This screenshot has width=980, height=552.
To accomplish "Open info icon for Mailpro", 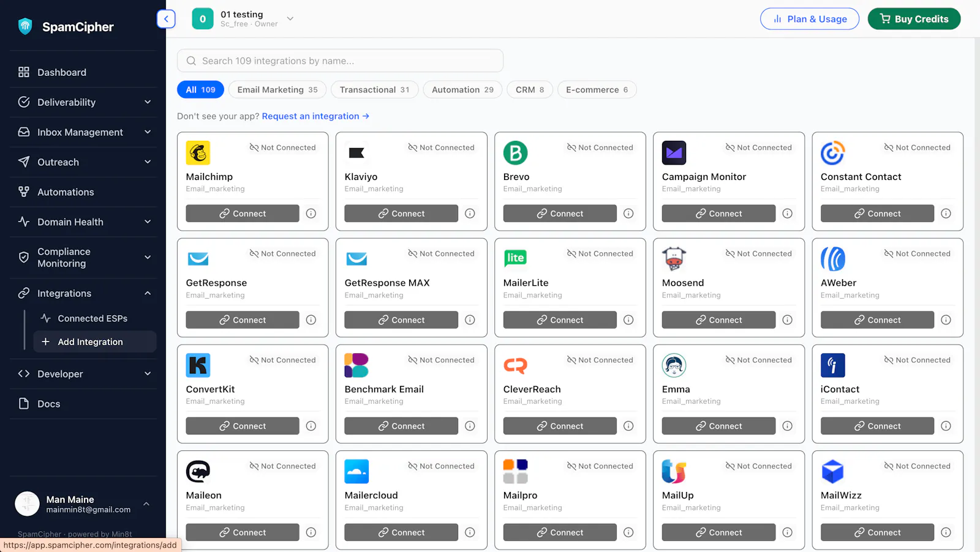I will (628, 532).
